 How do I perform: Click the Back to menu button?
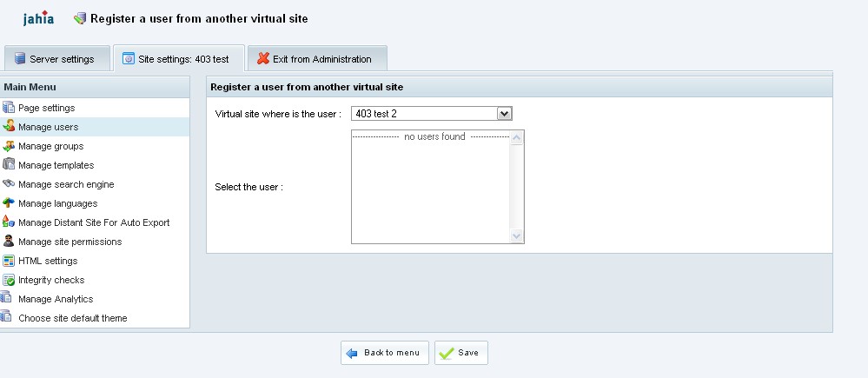[x=385, y=353]
